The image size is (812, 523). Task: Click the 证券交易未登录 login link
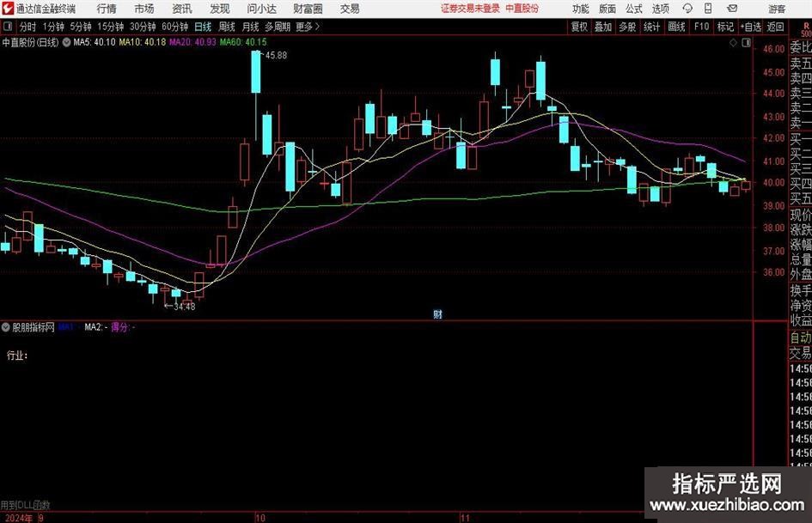[x=470, y=9]
